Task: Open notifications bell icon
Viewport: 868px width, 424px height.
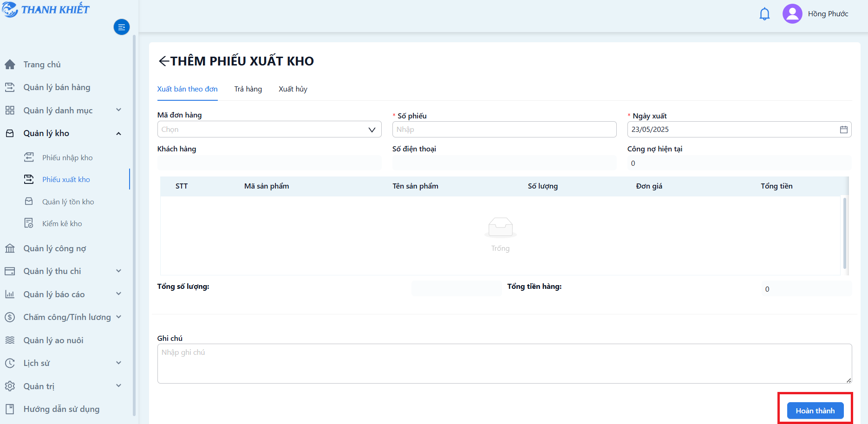Action: pyautogui.click(x=764, y=14)
